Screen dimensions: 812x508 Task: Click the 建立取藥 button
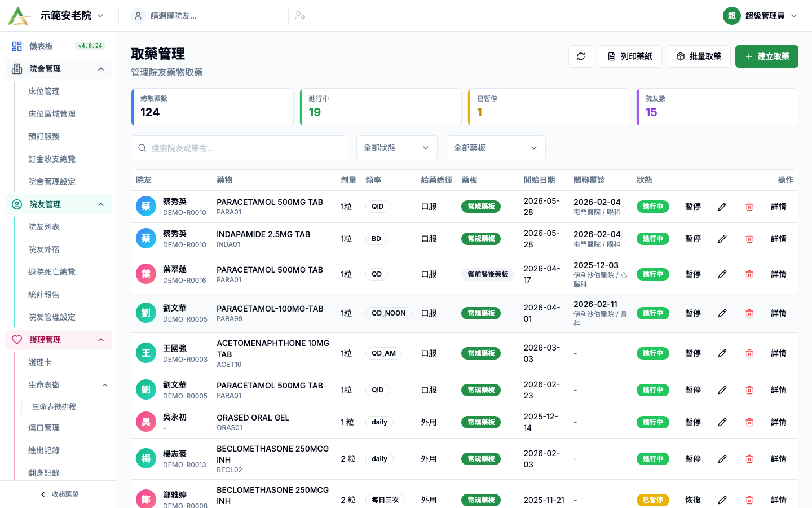coord(767,56)
